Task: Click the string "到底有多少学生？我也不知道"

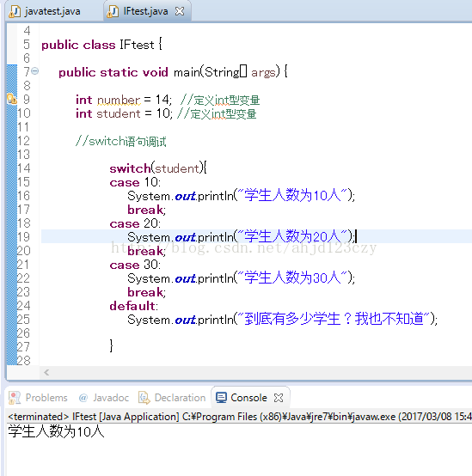Action: point(334,319)
